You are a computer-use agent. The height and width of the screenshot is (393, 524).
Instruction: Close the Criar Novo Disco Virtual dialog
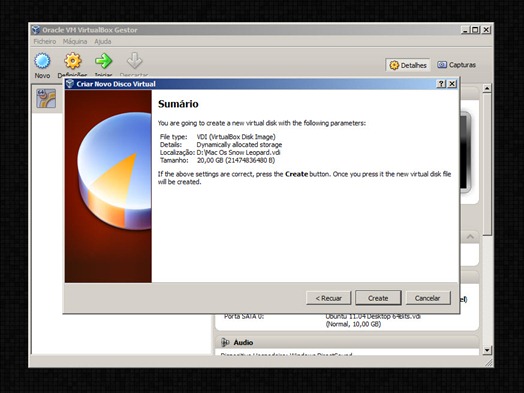pyautogui.click(x=452, y=84)
